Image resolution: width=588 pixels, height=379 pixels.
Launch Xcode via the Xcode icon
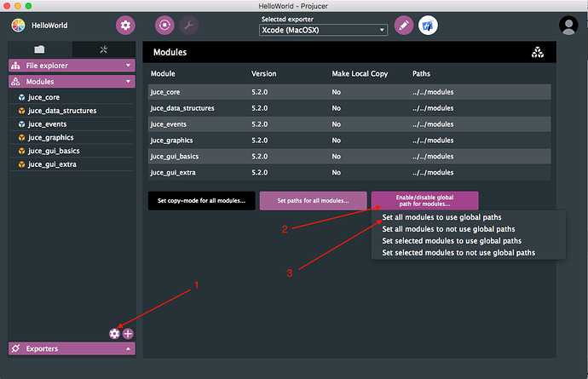428,25
